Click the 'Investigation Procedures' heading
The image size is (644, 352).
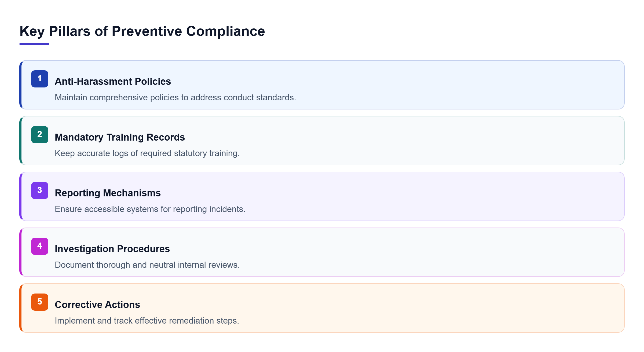coord(112,249)
